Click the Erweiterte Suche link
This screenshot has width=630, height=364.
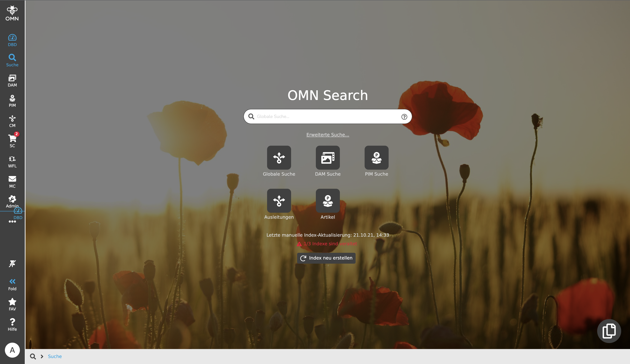click(327, 135)
